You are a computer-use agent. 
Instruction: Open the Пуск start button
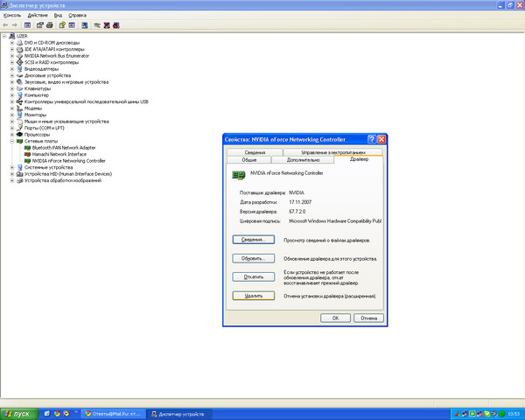click(x=19, y=414)
